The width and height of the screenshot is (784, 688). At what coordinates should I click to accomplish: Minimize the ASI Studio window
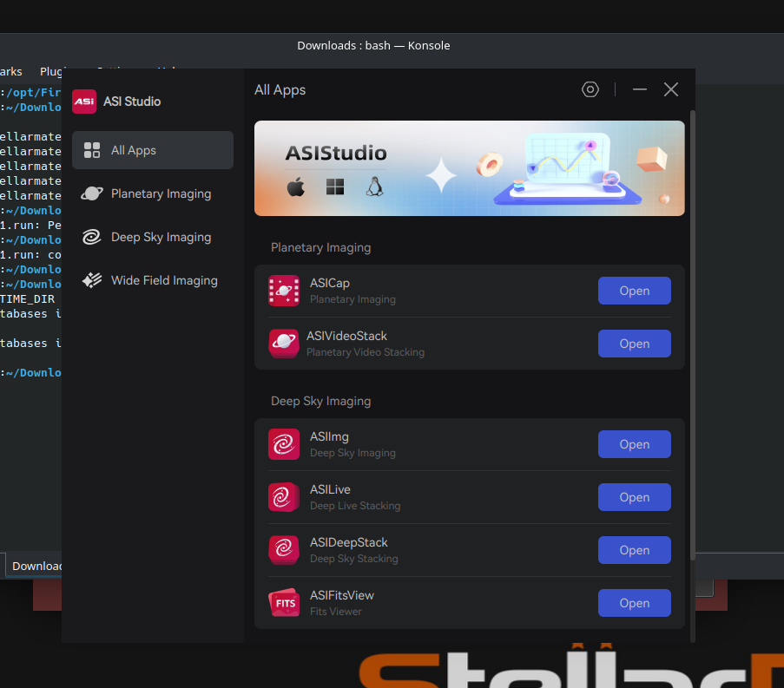pos(640,89)
